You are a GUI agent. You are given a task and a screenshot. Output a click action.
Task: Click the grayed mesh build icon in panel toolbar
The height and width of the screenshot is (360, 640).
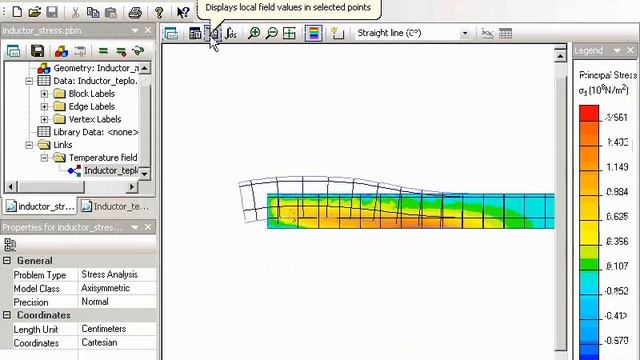pos(80,51)
